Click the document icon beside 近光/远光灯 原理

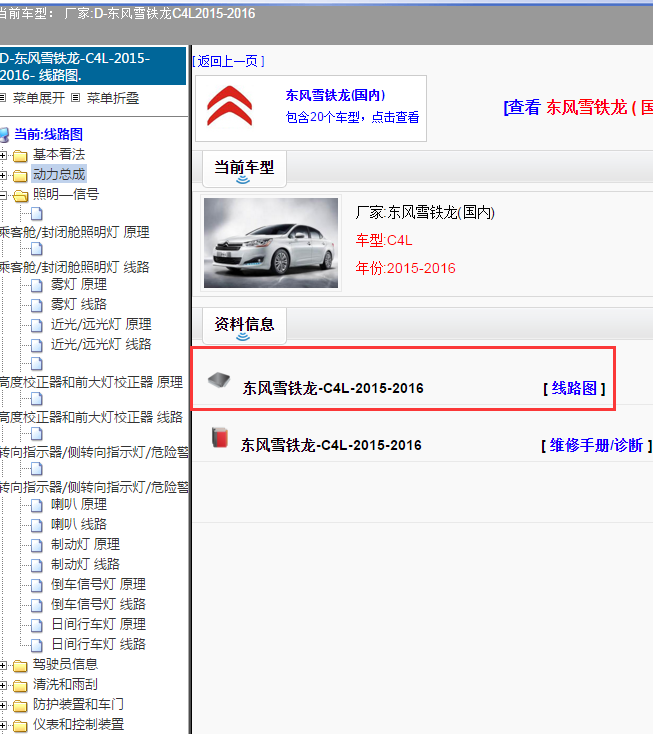(37, 325)
